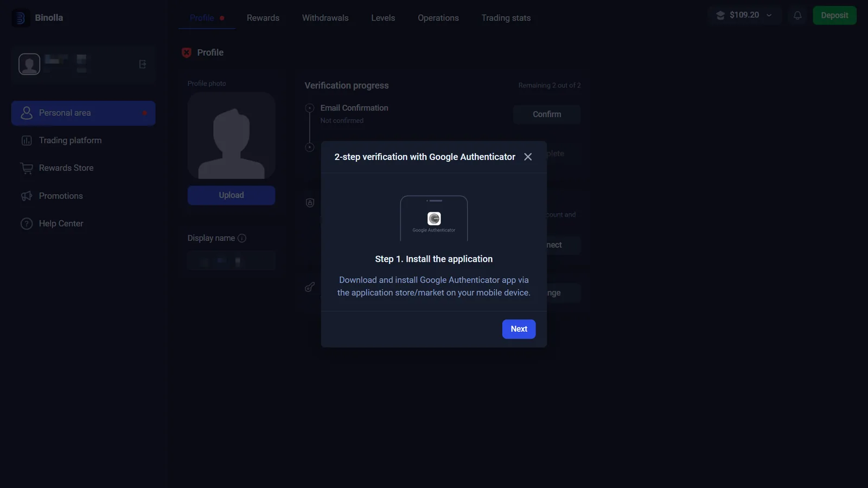Click the red shield icon beside Profile heading
Image resolution: width=868 pixels, height=488 pixels.
(x=187, y=53)
